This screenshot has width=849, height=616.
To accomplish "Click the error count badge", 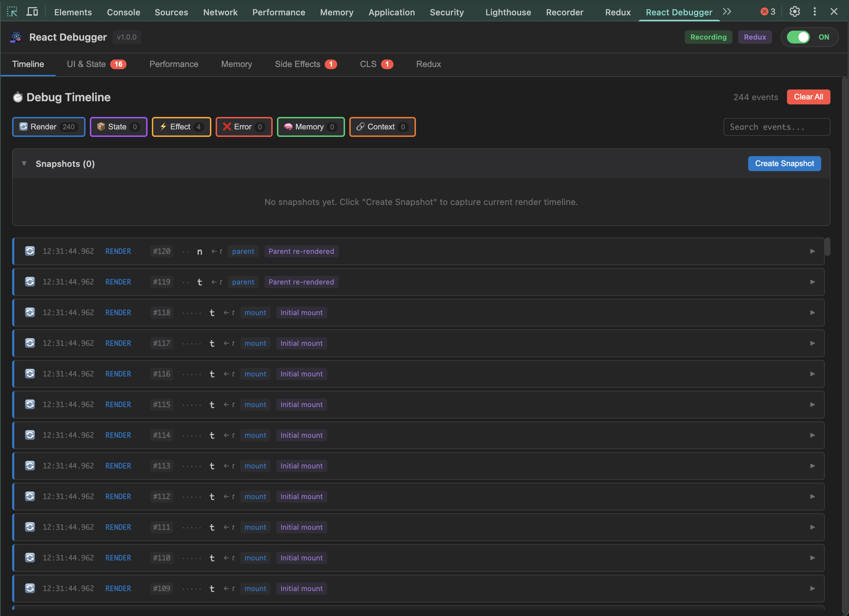I will tap(767, 11).
